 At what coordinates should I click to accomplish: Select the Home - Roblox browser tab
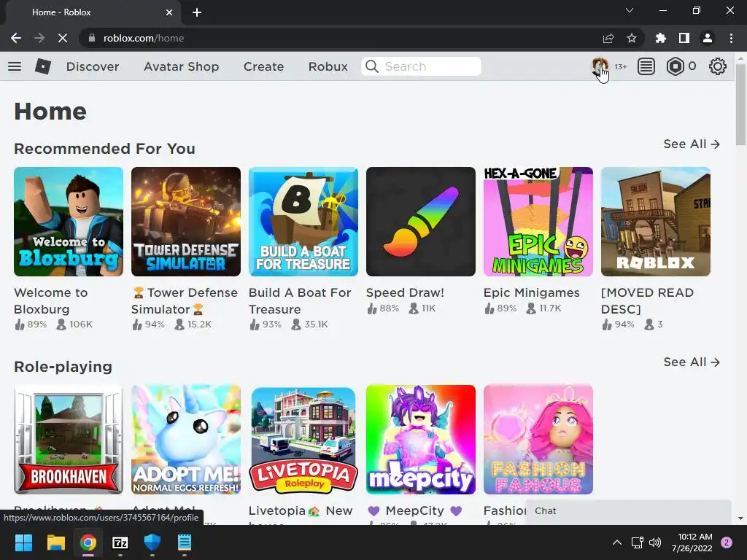(x=93, y=12)
